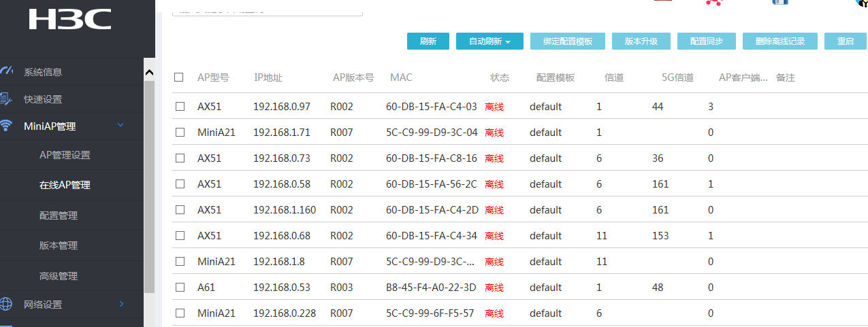
Task: Click the H3C logo
Action: point(70,18)
